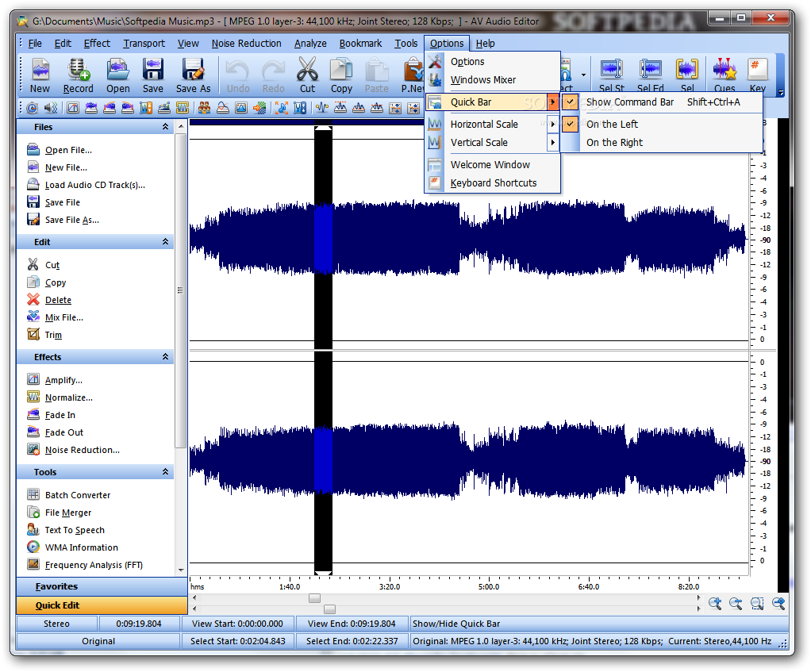Open the Transport menu
811x672 pixels.
click(144, 44)
